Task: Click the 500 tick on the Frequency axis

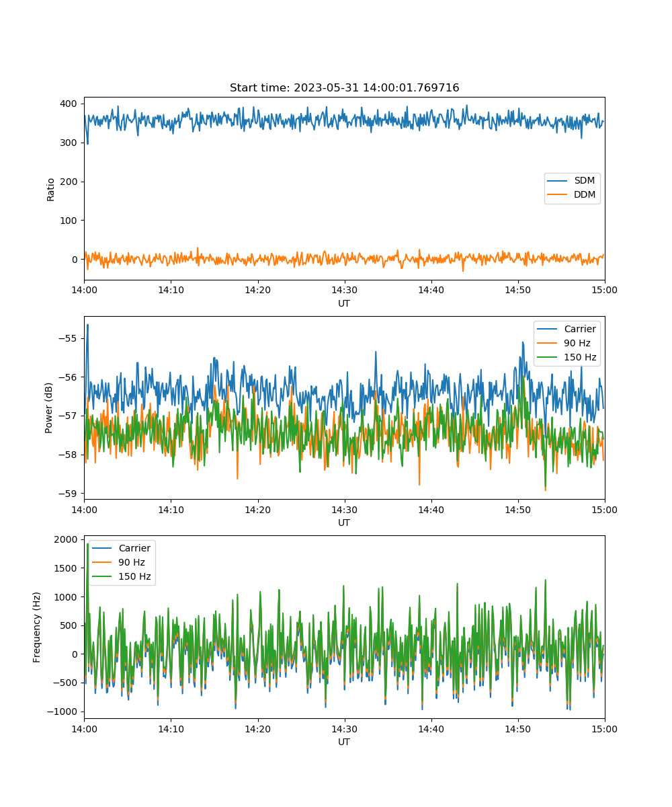Action: (x=71, y=625)
